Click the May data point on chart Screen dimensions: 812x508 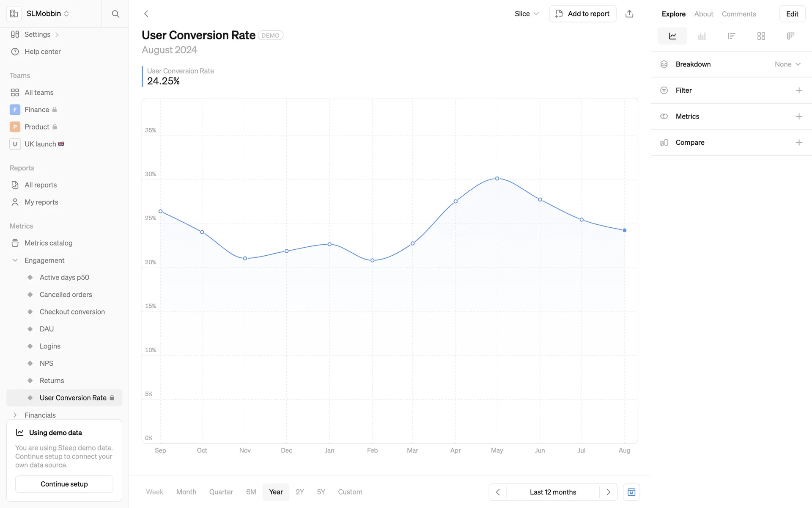[497, 179]
